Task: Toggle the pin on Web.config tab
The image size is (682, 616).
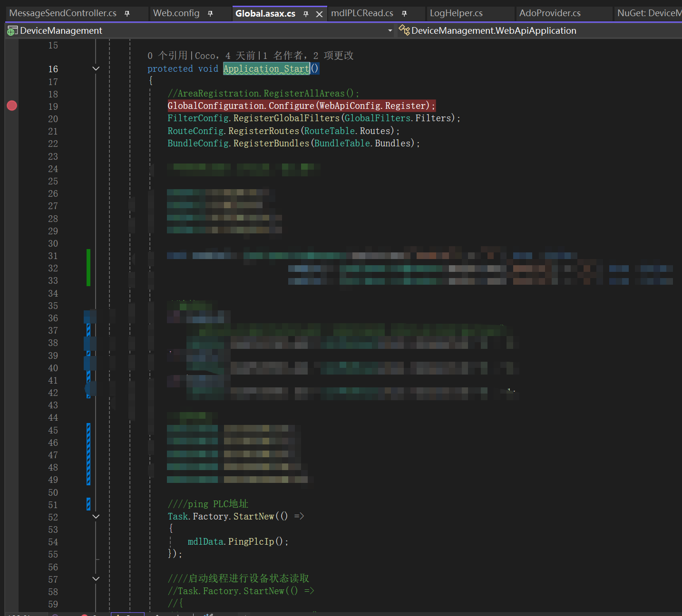Action: [210, 14]
